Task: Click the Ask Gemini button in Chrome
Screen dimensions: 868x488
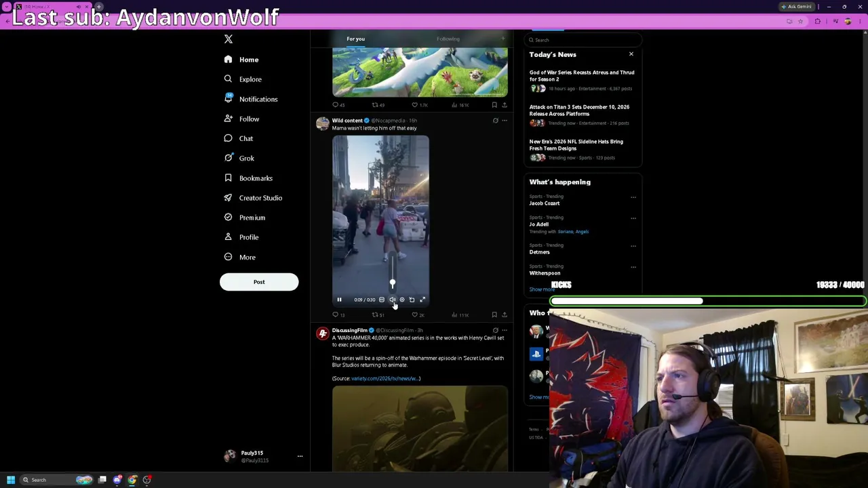Action: click(797, 7)
